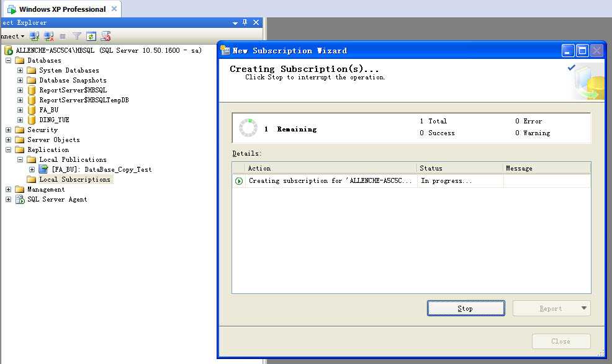Click the Security folder icon
The width and height of the screenshot is (612, 364).
click(19, 130)
